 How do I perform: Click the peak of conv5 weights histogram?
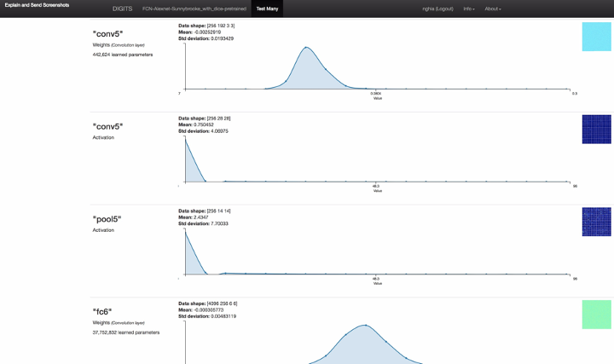coord(306,48)
